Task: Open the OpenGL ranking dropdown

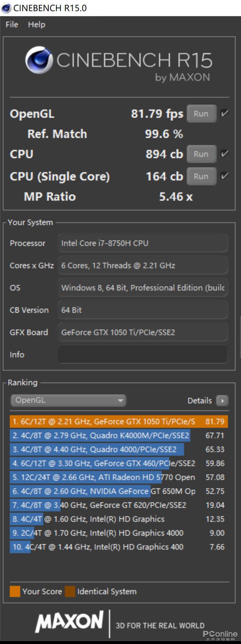Action: (x=68, y=400)
